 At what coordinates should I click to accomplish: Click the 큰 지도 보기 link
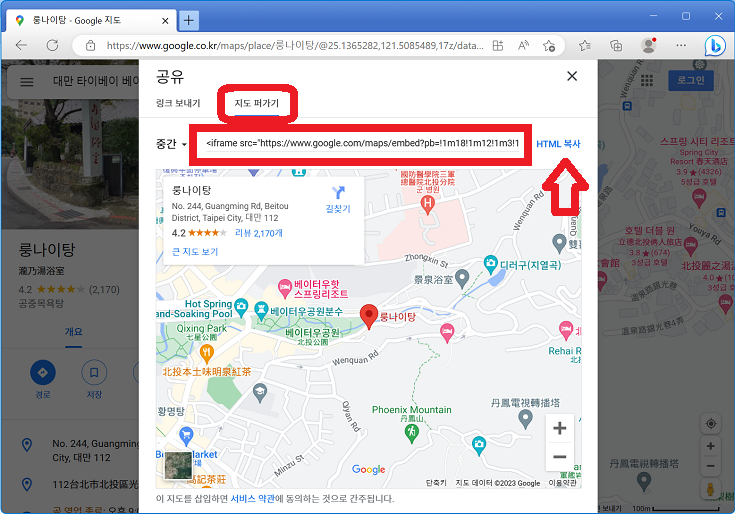pos(195,252)
